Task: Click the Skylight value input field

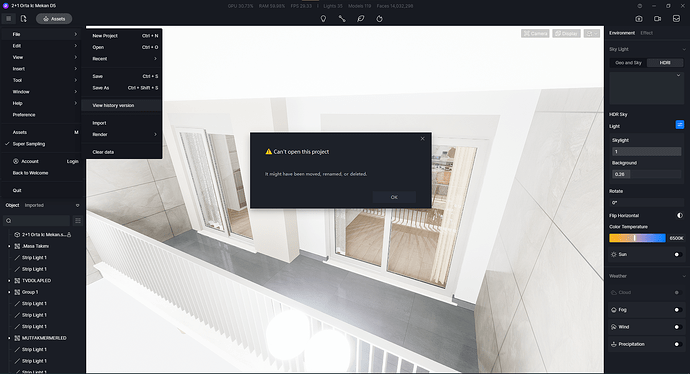Action: coord(646,151)
